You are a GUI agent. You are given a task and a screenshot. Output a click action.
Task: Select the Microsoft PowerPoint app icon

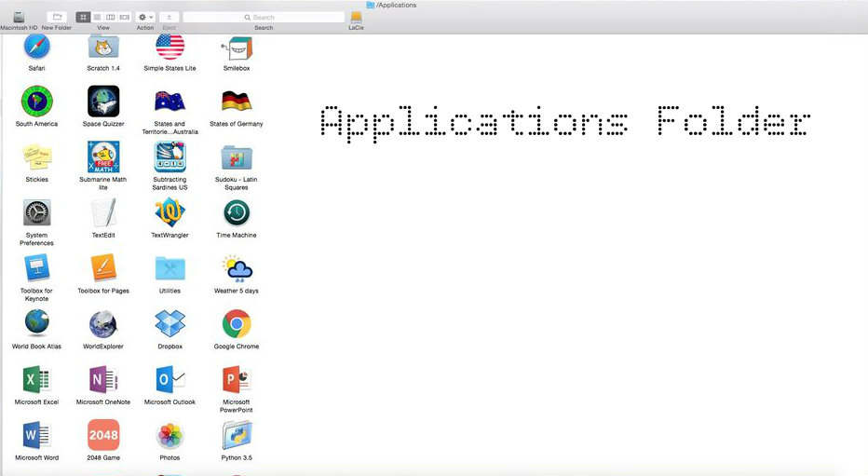tap(237, 380)
